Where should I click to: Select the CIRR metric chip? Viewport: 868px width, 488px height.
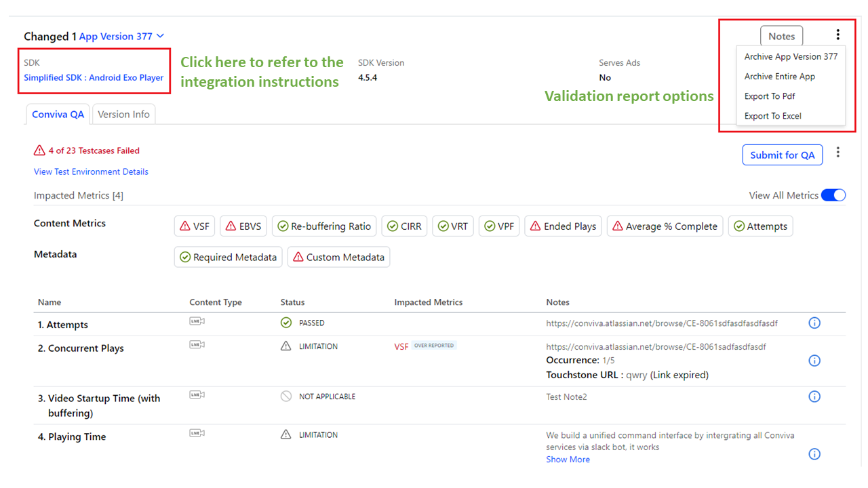[404, 226]
